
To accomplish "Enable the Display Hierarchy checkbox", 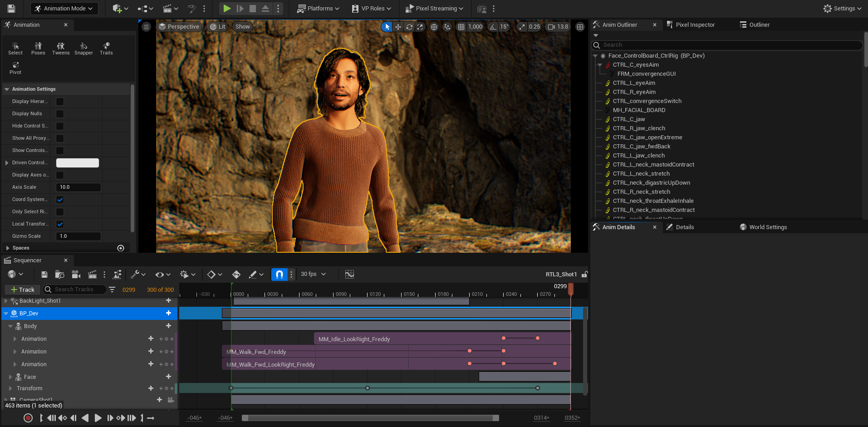I will (x=60, y=102).
